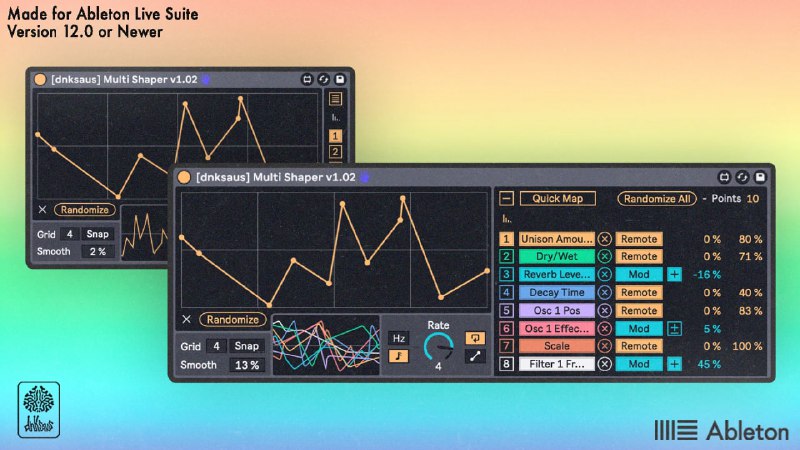Click the Unison Amou... map target
The width and height of the screenshot is (800, 450).
tap(557, 239)
